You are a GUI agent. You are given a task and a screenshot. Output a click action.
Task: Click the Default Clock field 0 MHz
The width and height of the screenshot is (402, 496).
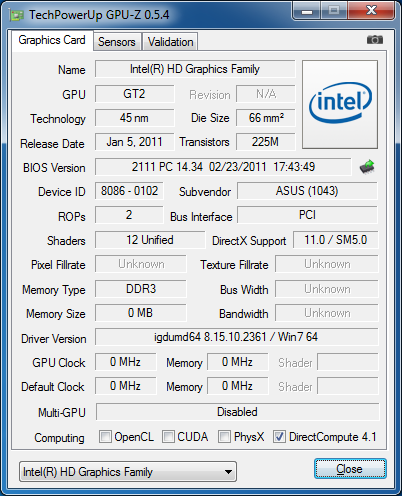pyautogui.click(x=125, y=386)
